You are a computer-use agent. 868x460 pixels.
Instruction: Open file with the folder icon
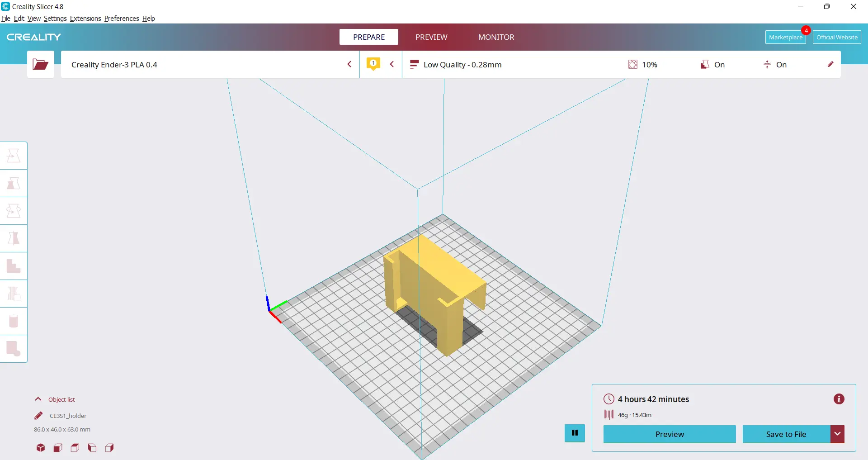41,64
